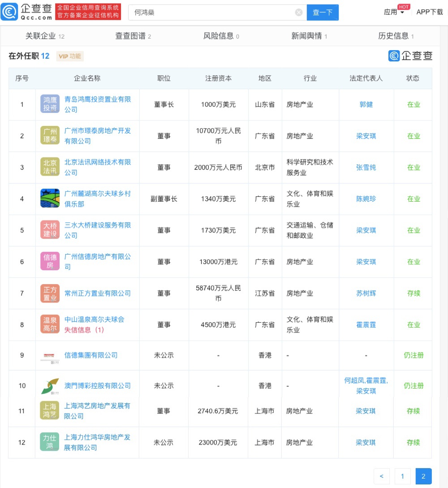Click the 交通运输、仓储和邮政业 industry cell
This screenshot has width=448, height=488.
(x=310, y=230)
